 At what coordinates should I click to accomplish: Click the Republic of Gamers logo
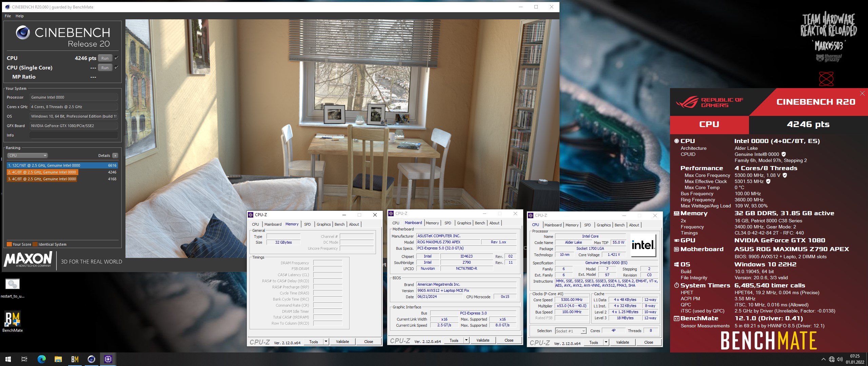click(709, 102)
